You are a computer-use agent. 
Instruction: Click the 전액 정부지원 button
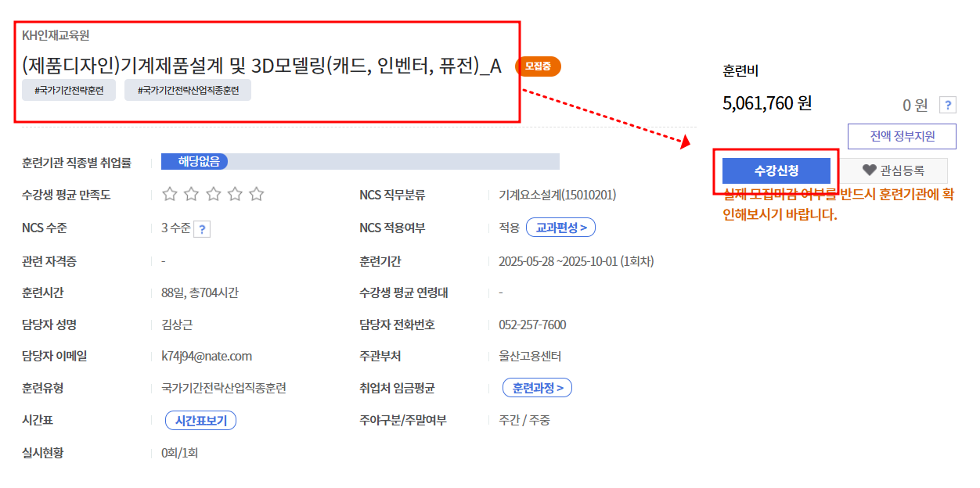pyautogui.click(x=902, y=136)
